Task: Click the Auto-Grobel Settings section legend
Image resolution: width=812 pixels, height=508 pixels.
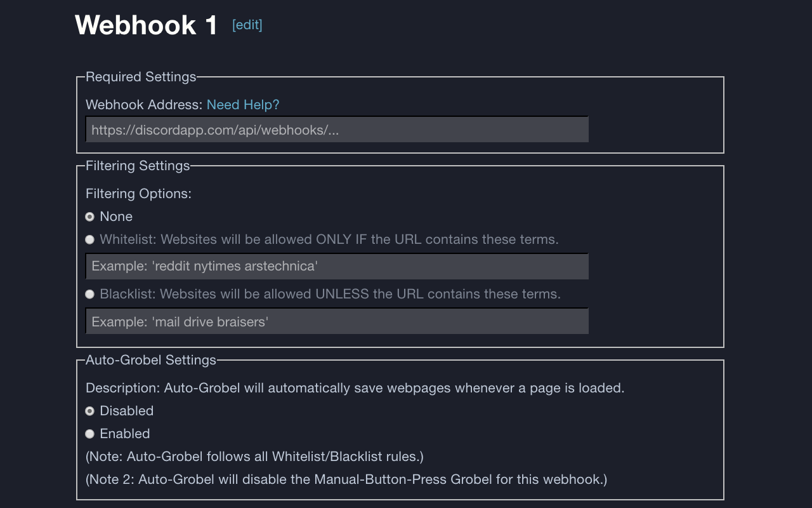Action: tap(151, 360)
